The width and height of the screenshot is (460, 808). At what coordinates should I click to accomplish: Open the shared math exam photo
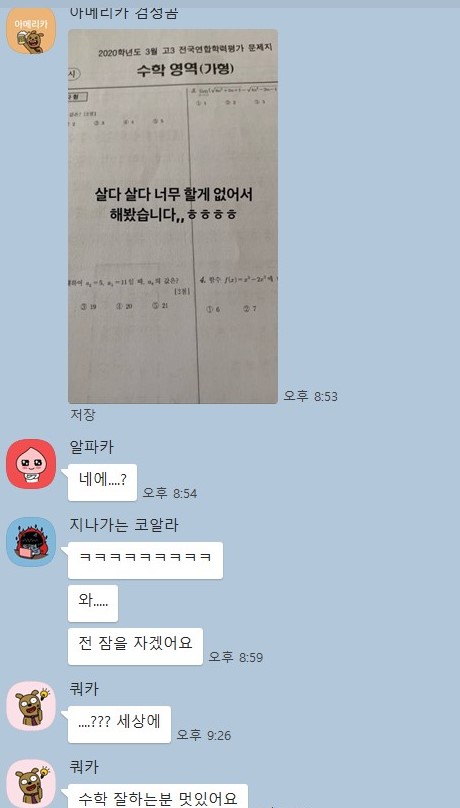173,216
